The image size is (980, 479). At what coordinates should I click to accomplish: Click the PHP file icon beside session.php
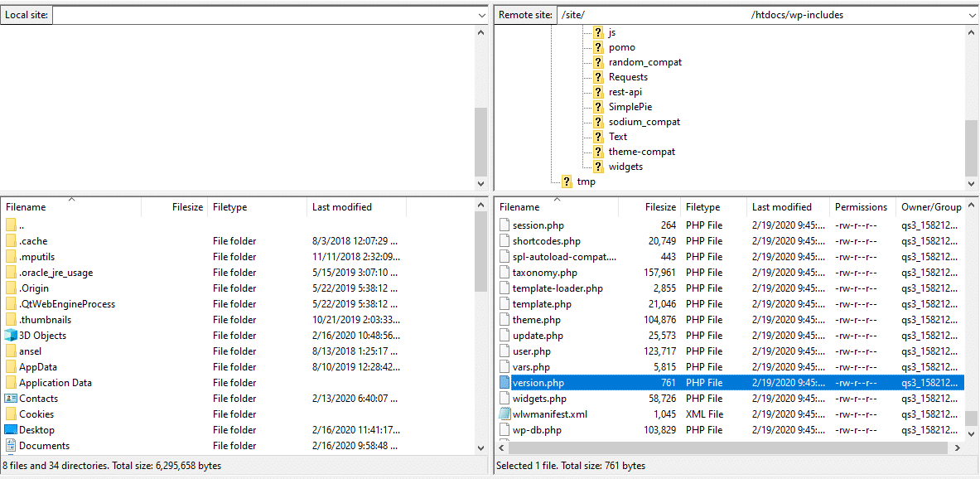tap(504, 225)
